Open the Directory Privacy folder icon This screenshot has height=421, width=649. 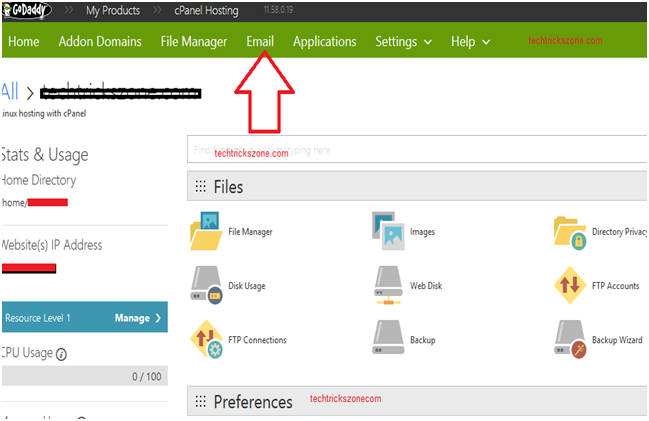click(x=569, y=231)
